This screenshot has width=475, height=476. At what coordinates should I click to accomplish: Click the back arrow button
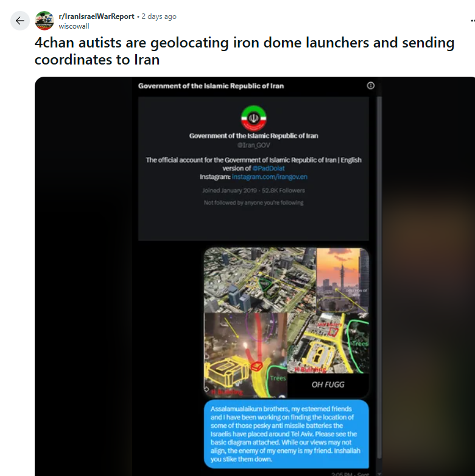click(20, 21)
